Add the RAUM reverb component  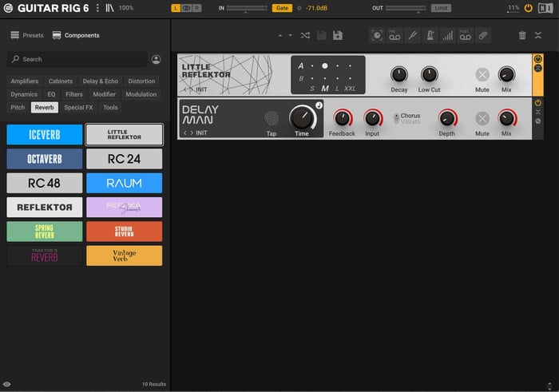(124, 183)
